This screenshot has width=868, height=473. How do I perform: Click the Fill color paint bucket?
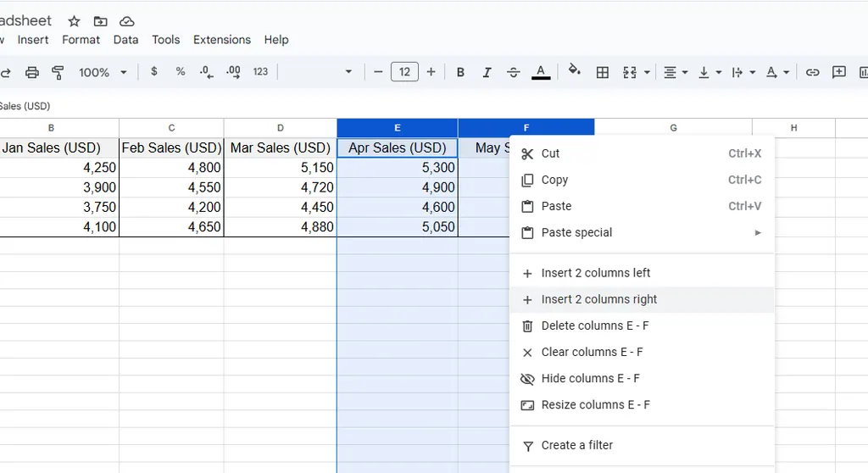(x=574, y=71)
